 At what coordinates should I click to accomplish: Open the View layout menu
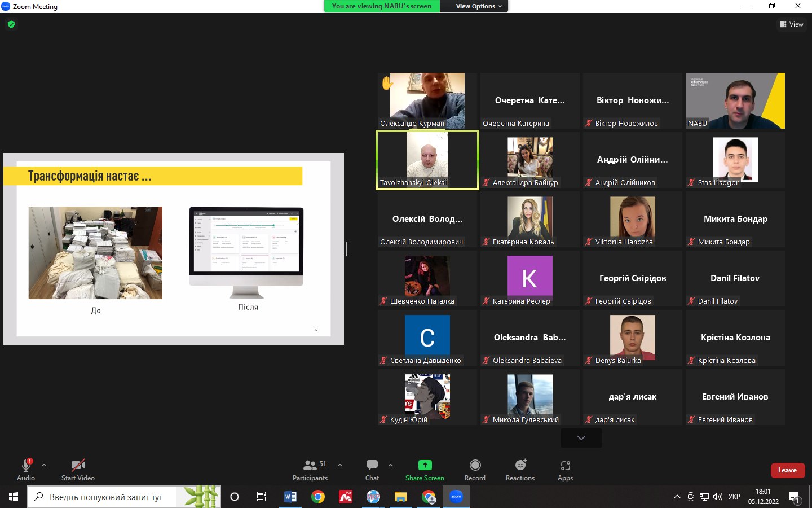(792, 24)
